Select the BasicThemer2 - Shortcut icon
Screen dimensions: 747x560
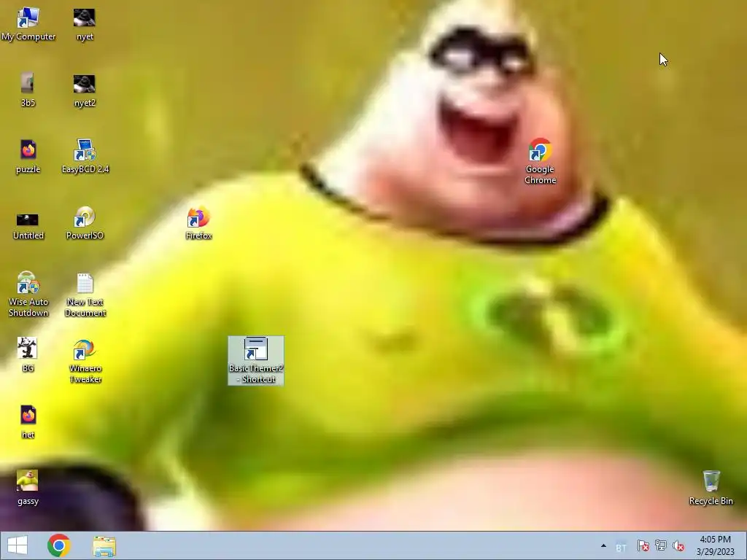tap(256, 360)
